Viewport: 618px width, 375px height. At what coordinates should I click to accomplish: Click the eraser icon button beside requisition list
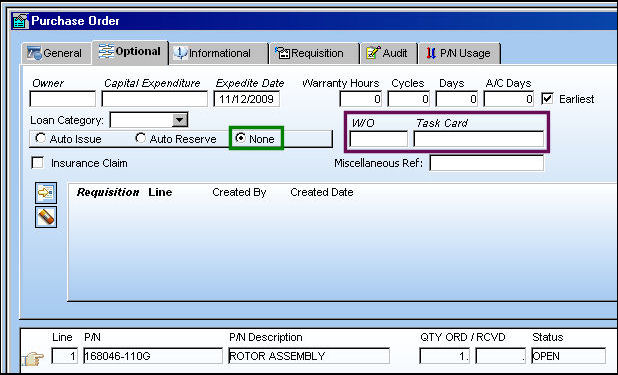46,217
